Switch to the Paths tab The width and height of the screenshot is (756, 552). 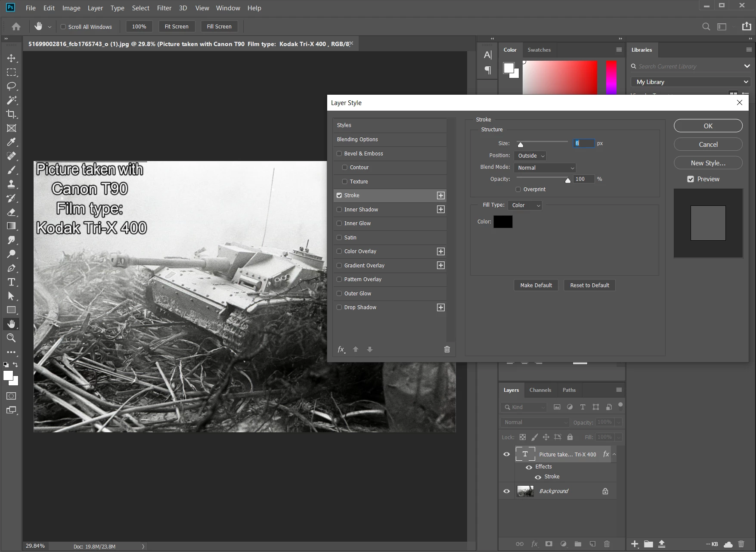(x=569, y=390)
